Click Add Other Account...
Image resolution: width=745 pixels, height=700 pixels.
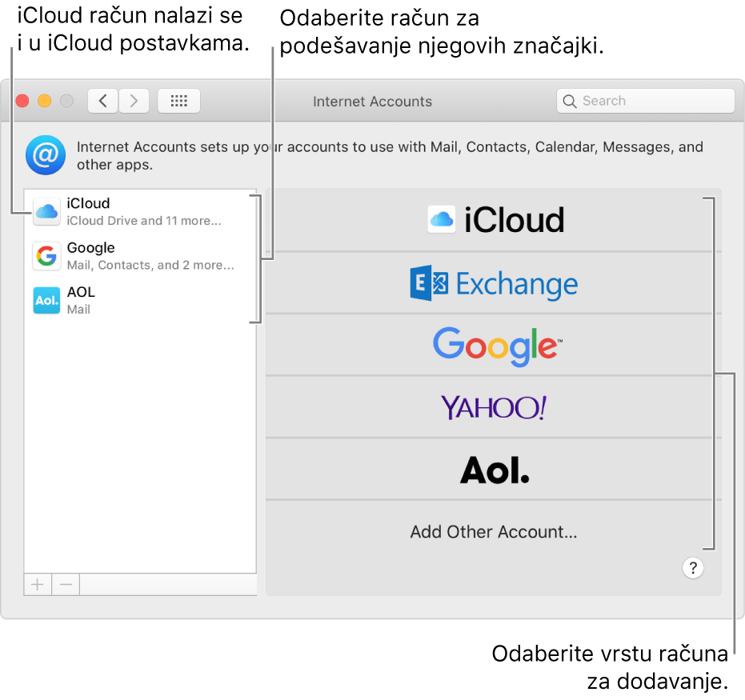pyautogui.click(x=493, y=532)
